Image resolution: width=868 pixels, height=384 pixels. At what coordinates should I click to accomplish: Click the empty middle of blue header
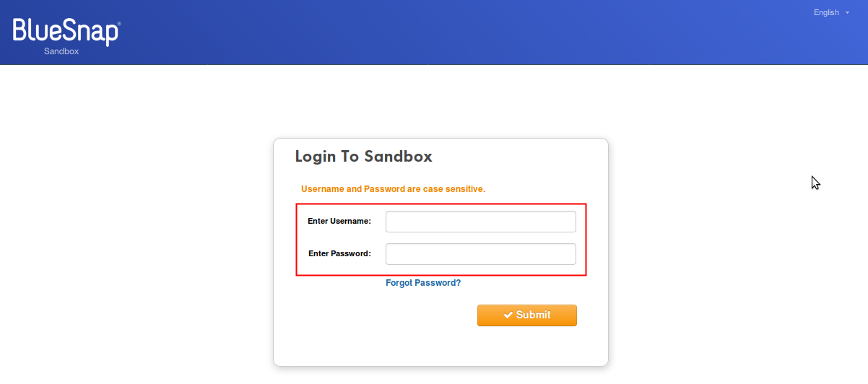click(433, 32)
